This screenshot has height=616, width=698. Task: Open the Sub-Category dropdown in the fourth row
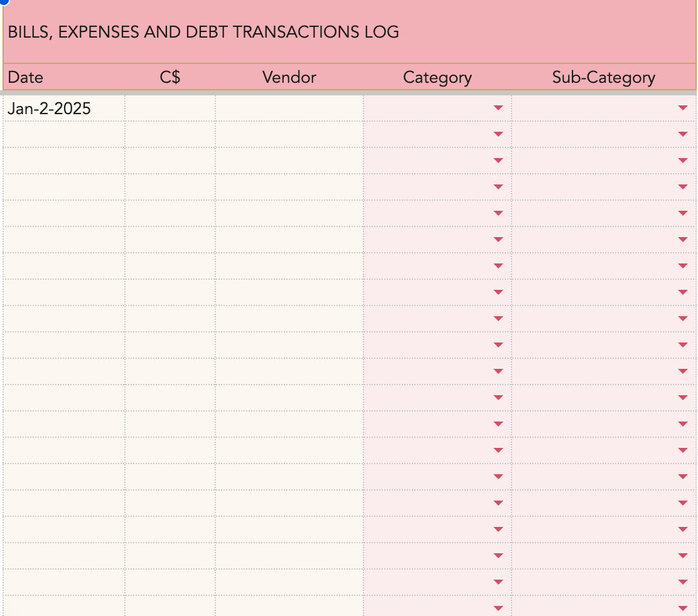[683, 186]
